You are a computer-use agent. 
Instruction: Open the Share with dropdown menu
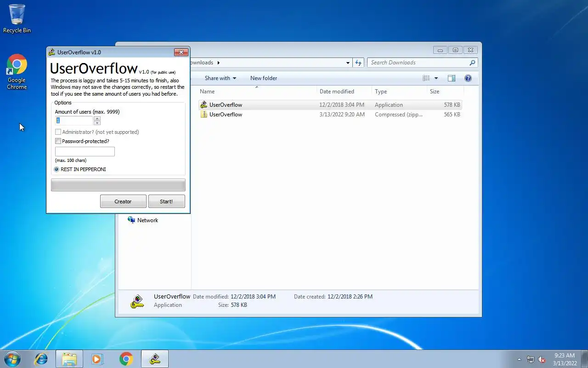click(x=220, y=78)
